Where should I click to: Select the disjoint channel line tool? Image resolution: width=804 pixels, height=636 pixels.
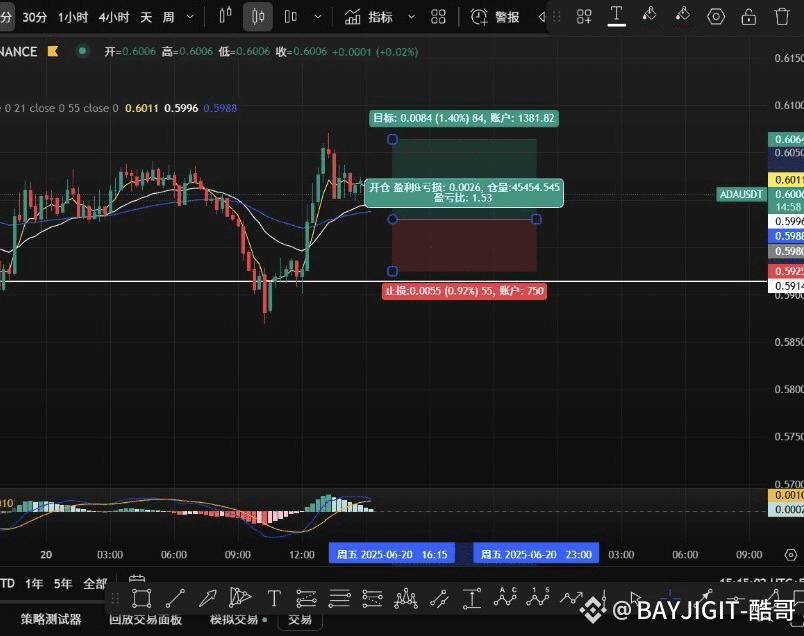(439, 598)
